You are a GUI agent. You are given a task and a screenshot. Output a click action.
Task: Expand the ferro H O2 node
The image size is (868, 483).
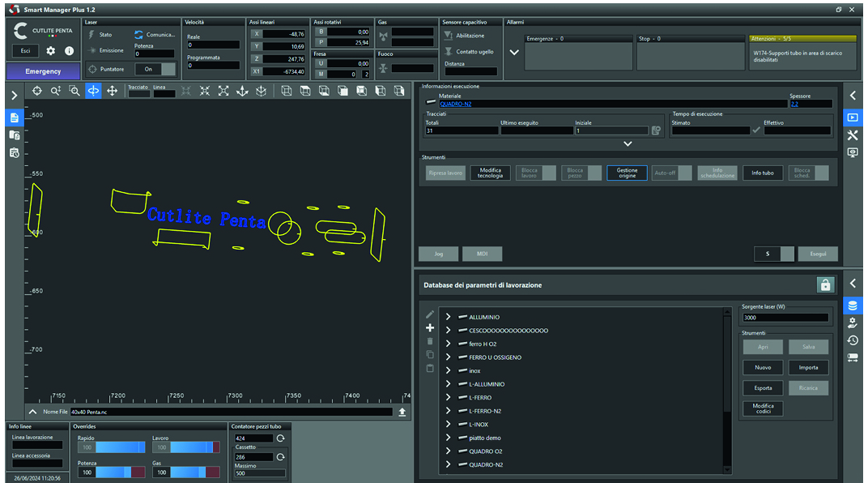449,344
